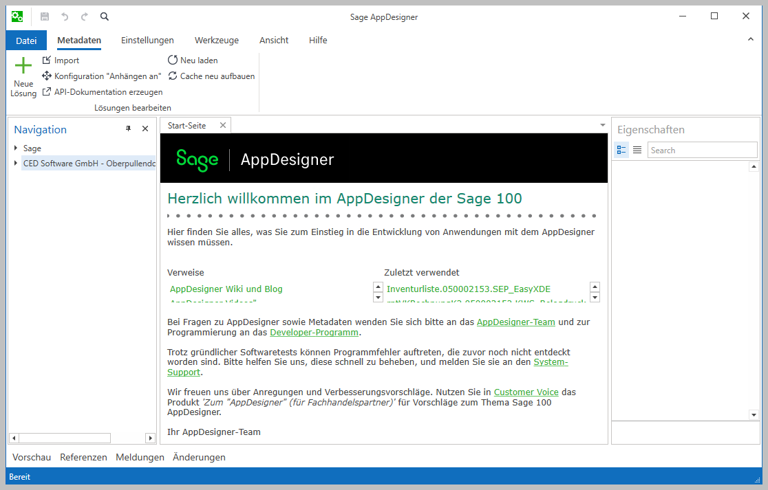Select the Ansicht ribbon tab
Screen dimensions: 768x490
(x=274, y=40)
